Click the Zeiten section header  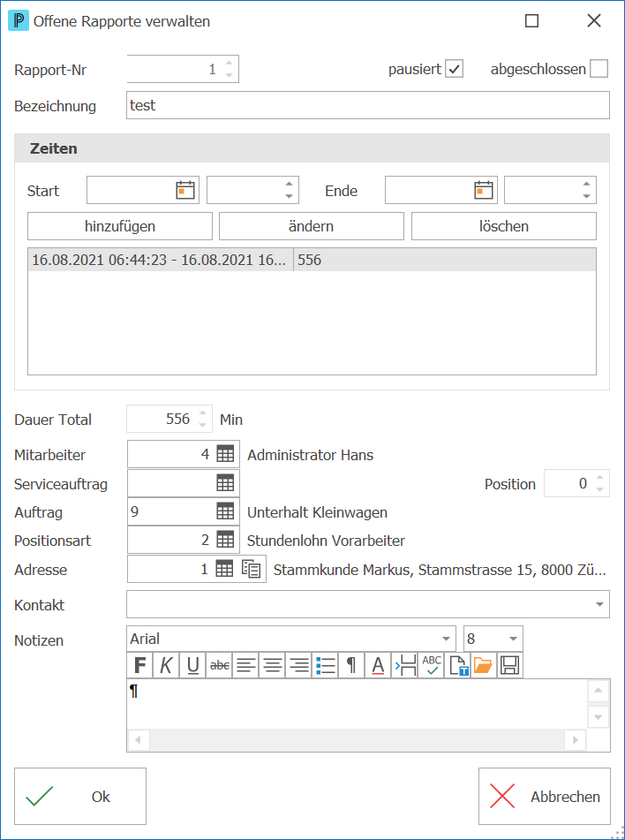pyautogui.click(x=312, y=148)
